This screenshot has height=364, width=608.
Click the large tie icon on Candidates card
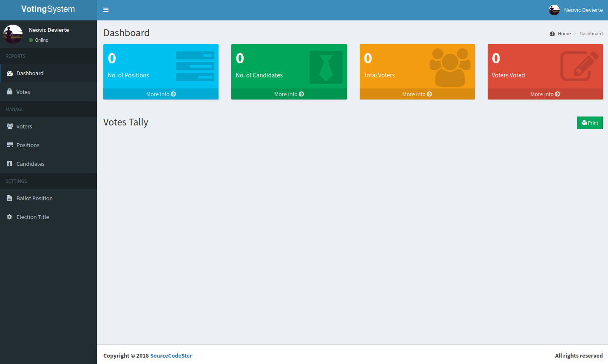point(326,67)
